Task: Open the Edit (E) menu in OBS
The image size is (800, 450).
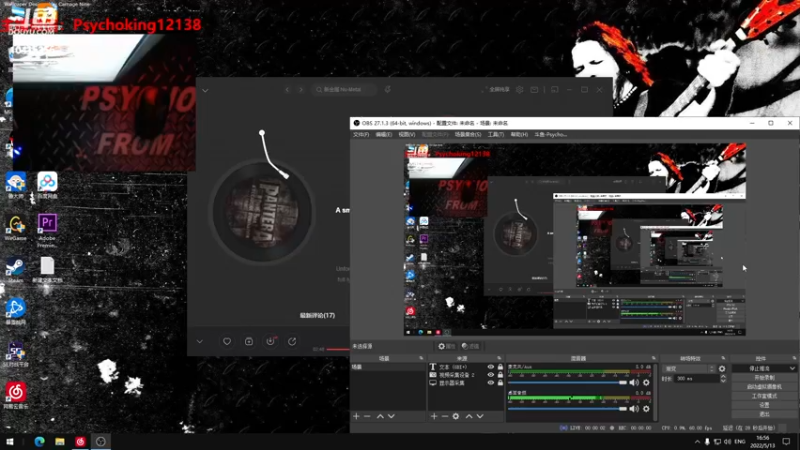Action: pos(384,135)
